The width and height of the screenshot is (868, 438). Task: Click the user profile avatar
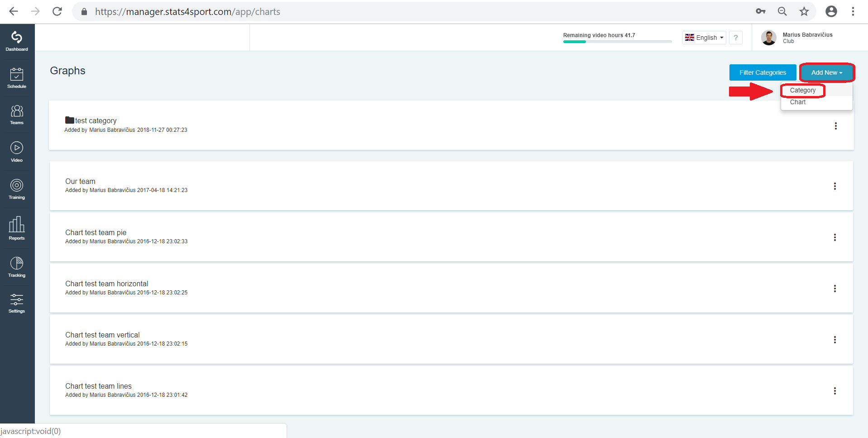coord(769,38)
